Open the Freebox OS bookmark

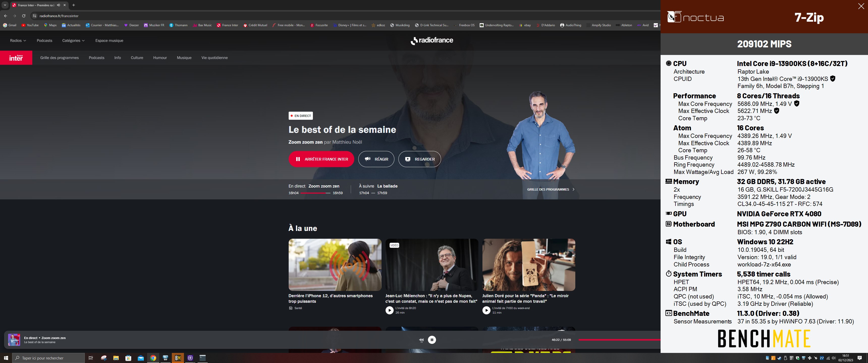(x=464, y=25)
